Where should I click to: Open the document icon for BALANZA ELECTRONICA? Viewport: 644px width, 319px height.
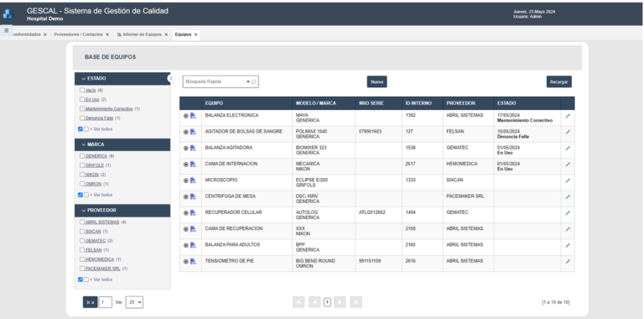coord(193,116)
